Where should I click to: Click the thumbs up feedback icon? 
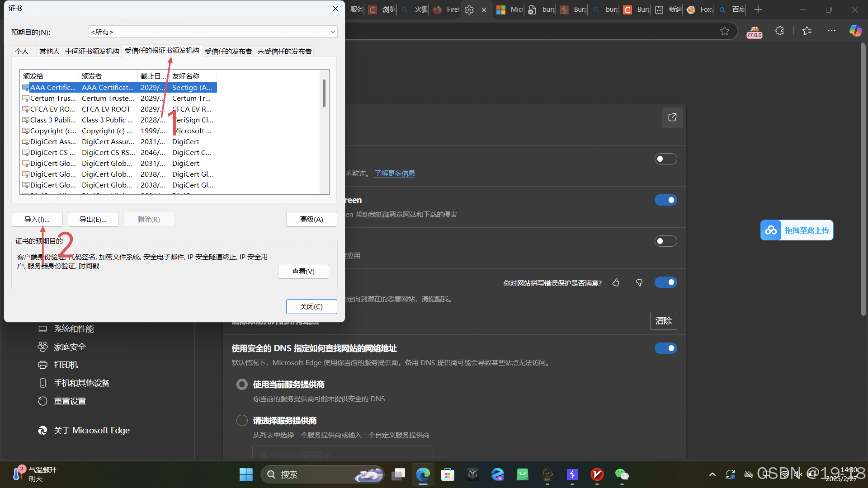click(616, 283)
